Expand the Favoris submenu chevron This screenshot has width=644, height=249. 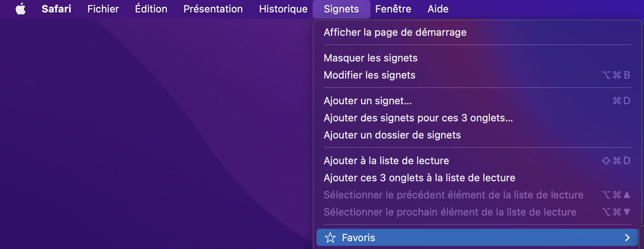[627, 238]
